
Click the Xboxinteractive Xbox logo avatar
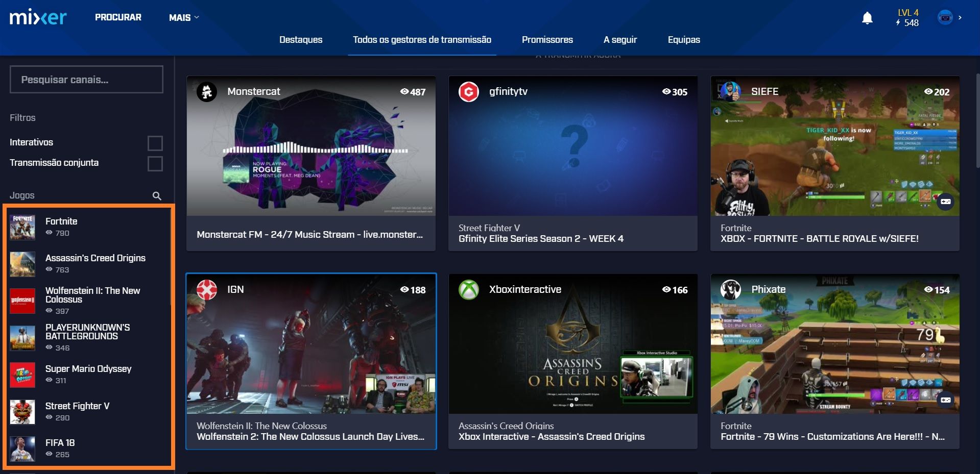pyautogui.click(x=468, y=290)
